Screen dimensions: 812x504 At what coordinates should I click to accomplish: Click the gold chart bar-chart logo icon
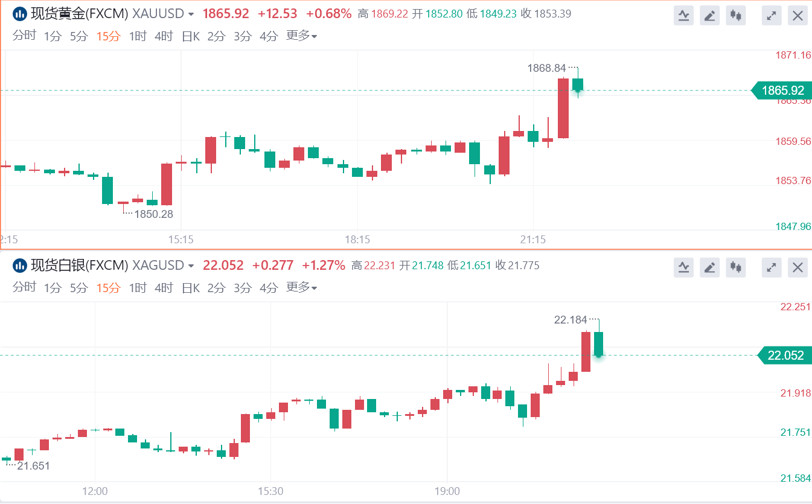20,13
